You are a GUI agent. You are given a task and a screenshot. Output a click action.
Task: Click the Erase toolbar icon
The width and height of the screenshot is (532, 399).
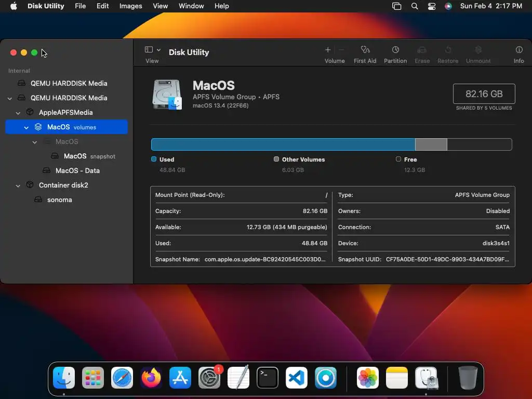[422, 50]
